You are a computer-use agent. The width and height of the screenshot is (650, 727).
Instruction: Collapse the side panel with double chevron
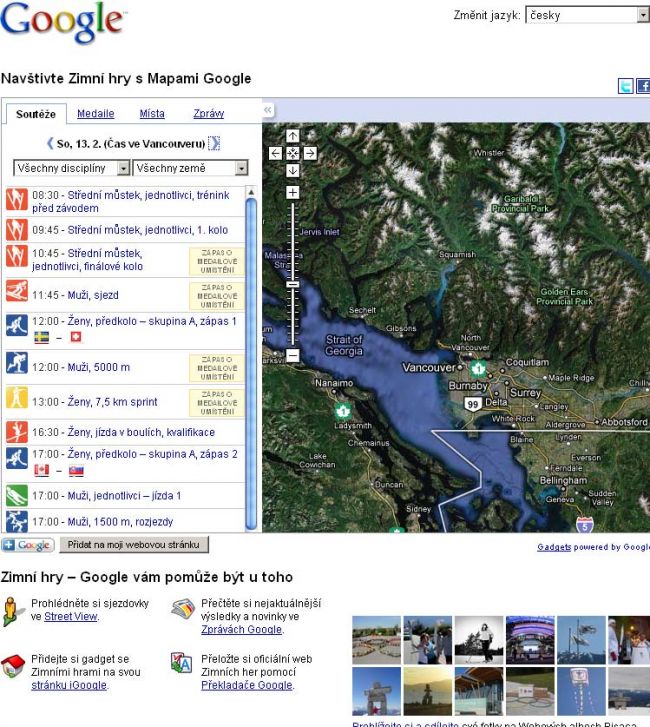[x=268, y=110]
